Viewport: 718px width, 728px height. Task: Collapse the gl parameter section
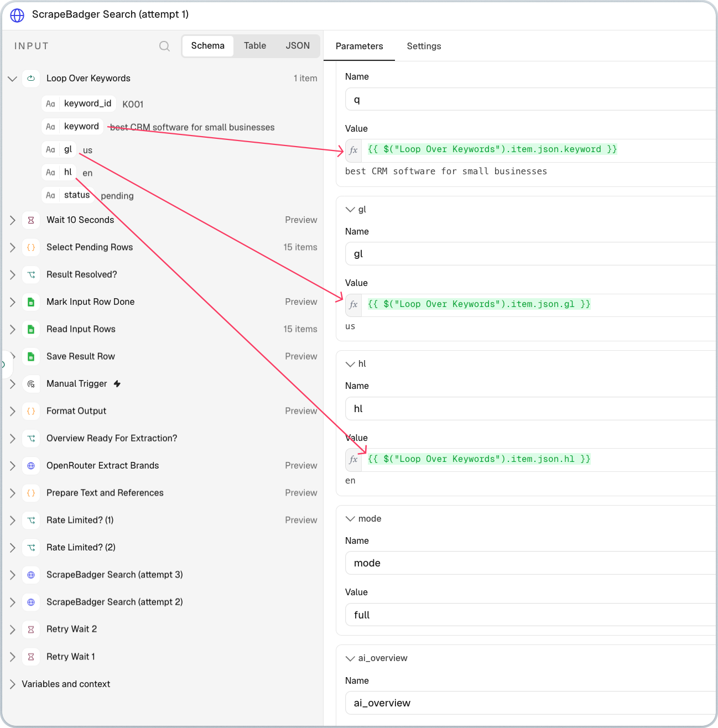[x=350, y=209]
